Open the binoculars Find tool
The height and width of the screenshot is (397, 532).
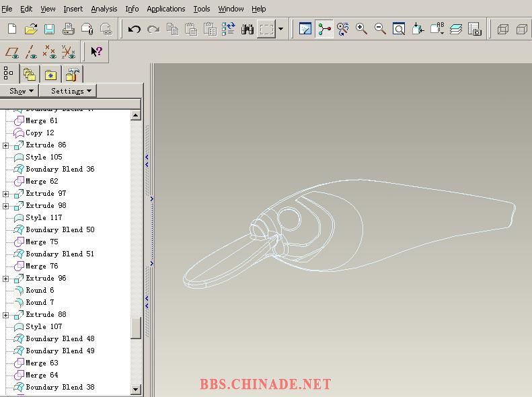pyautogui.click(x=248, y=29)
